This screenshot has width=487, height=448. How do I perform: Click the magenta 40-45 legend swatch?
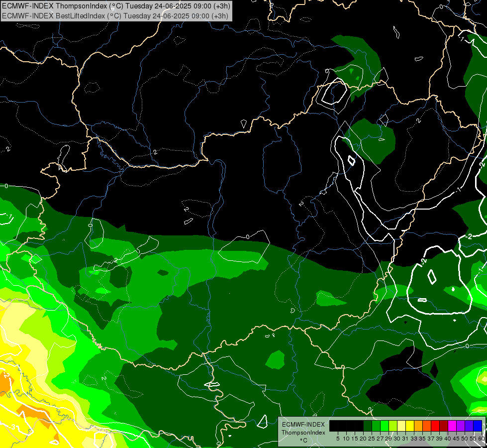(x=452, y=426)
